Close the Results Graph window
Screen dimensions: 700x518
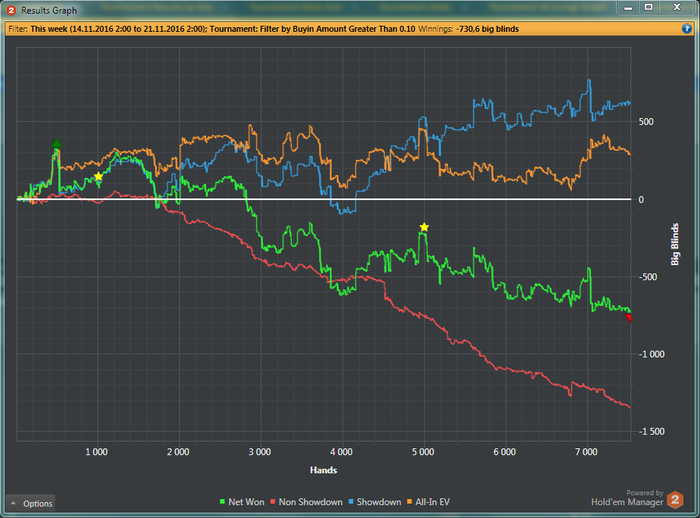point(677,8)
